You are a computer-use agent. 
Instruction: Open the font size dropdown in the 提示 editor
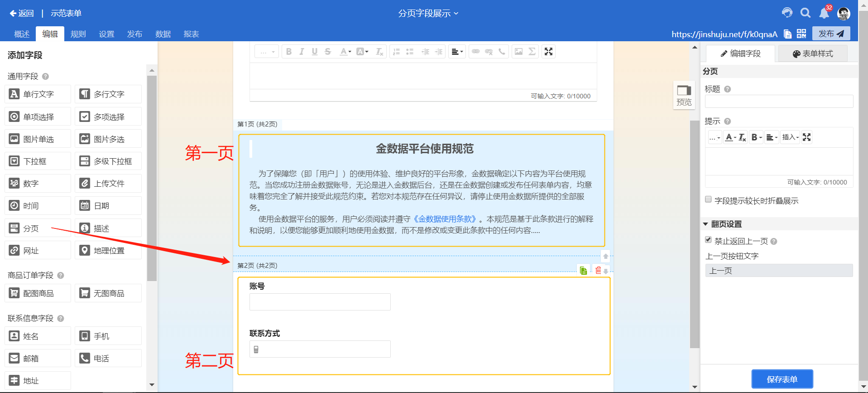tap(715, 137)
